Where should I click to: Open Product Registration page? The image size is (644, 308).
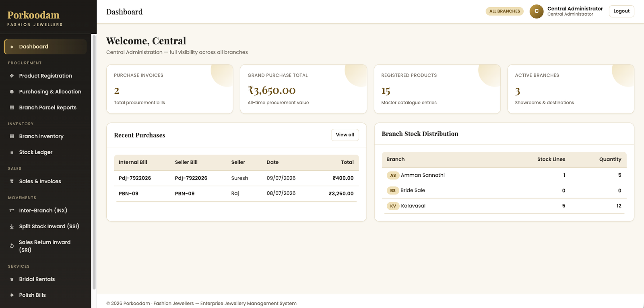45,76
